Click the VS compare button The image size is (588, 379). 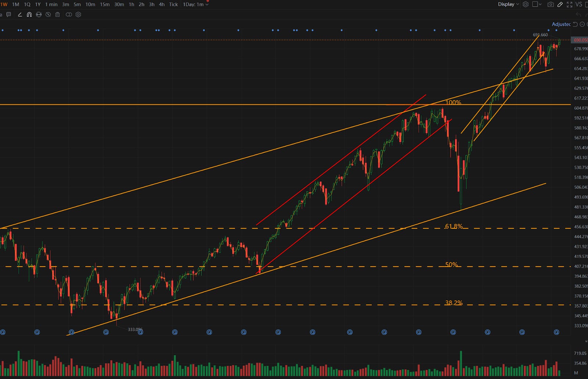(580, 4)
